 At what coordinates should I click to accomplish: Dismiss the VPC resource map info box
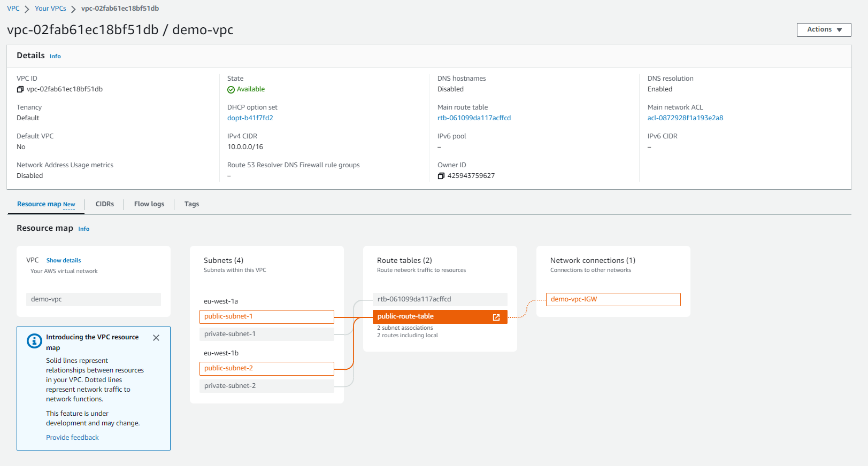(x=156, y=338)
